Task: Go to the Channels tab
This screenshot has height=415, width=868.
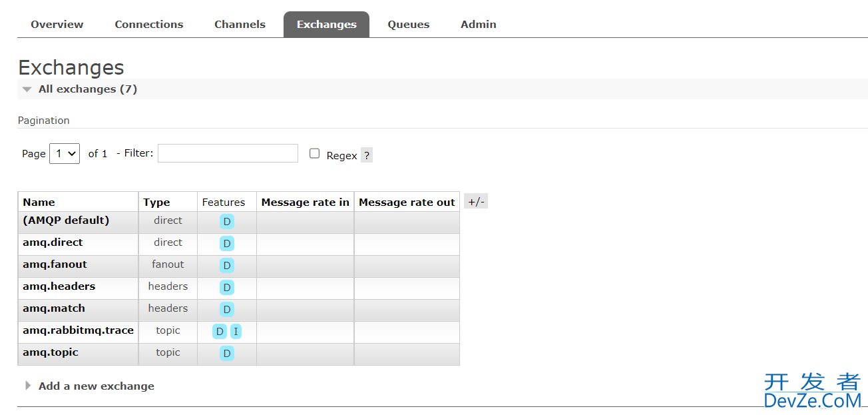Action: pos(240,25)
